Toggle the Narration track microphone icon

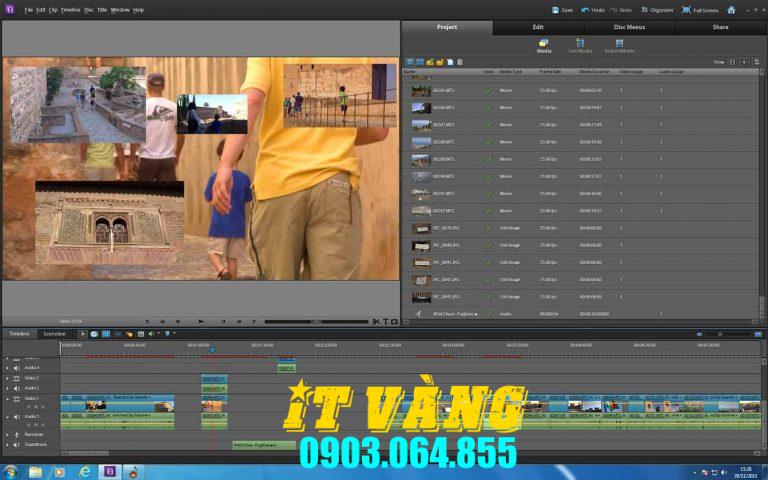[16, 434]
